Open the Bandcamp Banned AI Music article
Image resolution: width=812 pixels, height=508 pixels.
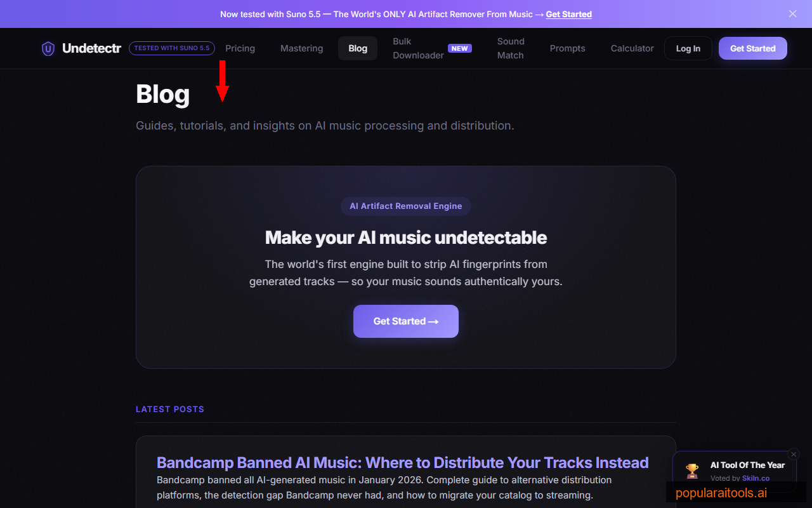tap(402, 462)
